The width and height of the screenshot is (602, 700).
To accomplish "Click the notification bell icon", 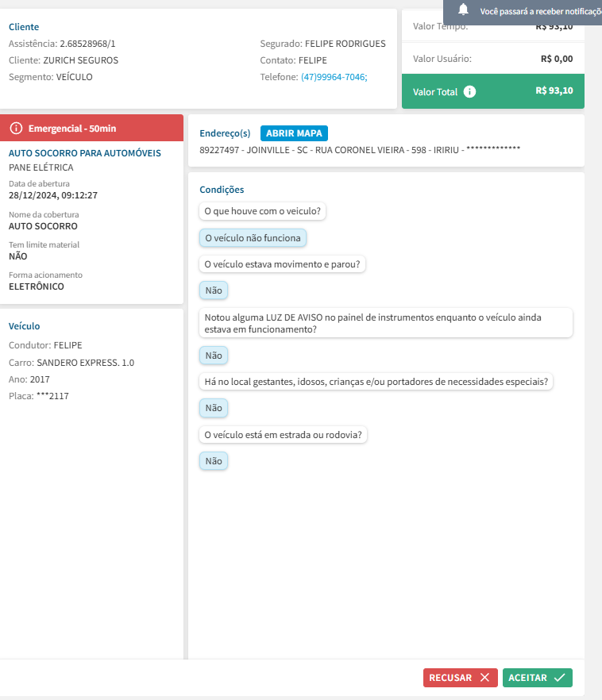I will [x=464, y=10].
